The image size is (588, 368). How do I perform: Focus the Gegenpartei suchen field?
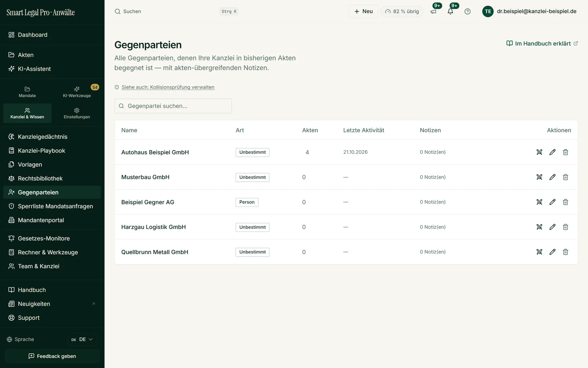(173, 106)
